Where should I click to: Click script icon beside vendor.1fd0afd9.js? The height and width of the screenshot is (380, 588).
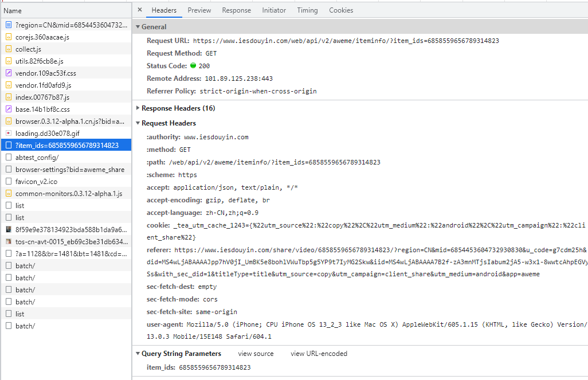(9, 85)
